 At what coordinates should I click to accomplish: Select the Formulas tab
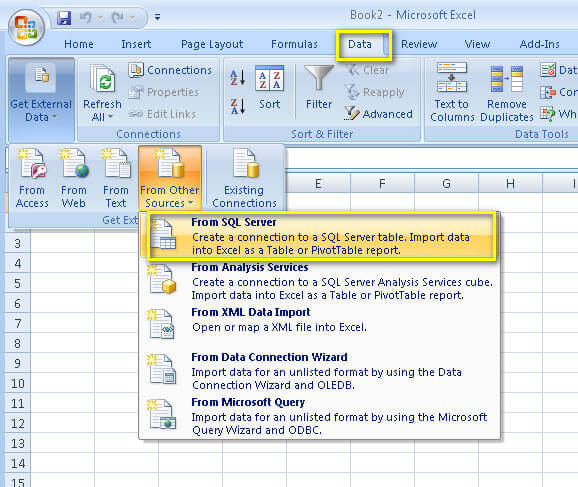(294, 44)
